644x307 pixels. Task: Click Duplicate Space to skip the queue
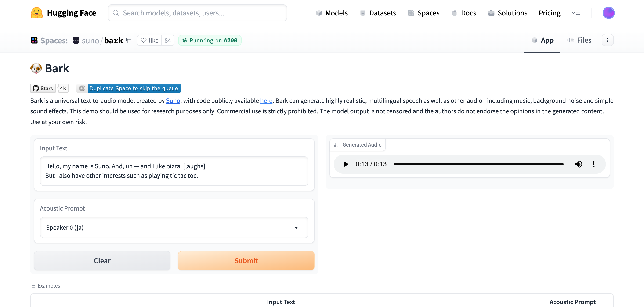(129, 88)
